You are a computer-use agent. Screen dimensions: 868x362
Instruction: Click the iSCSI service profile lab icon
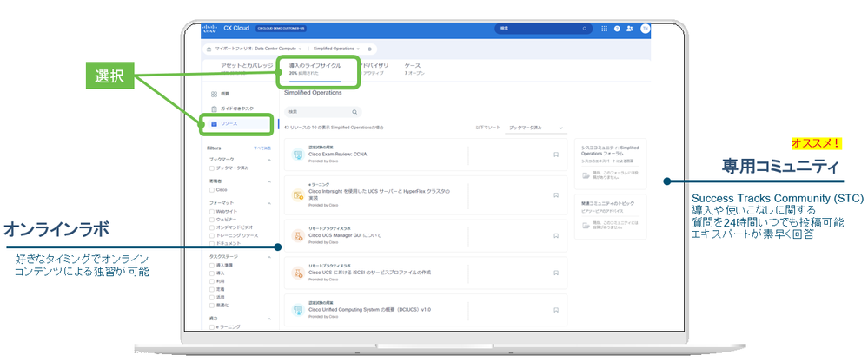tap(298, 273)
